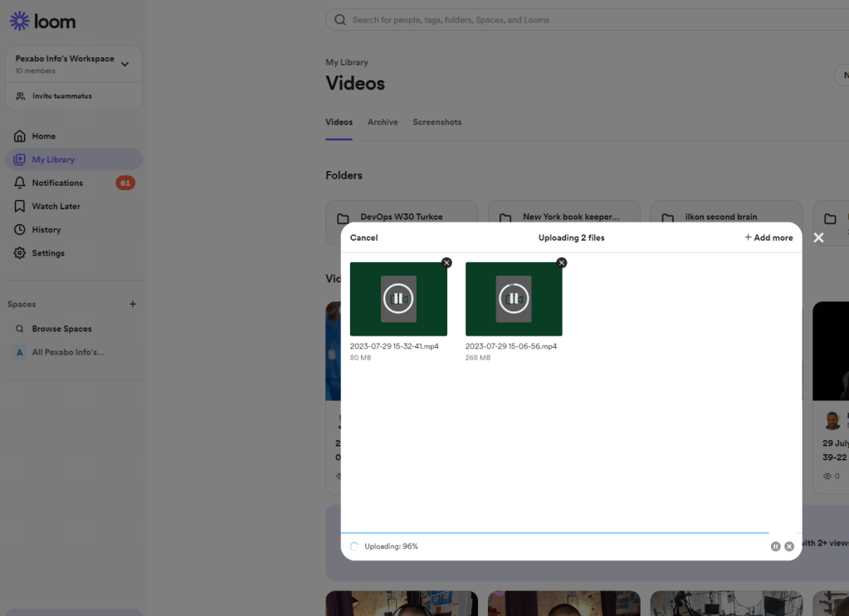Viewport: 849px width, 616px height.
Task: Click the upload progress bar
Action: pos(571,533)
